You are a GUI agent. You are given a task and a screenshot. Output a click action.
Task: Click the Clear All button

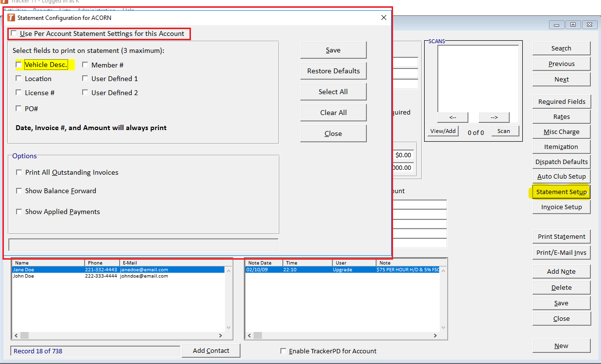tap(333, 113)
